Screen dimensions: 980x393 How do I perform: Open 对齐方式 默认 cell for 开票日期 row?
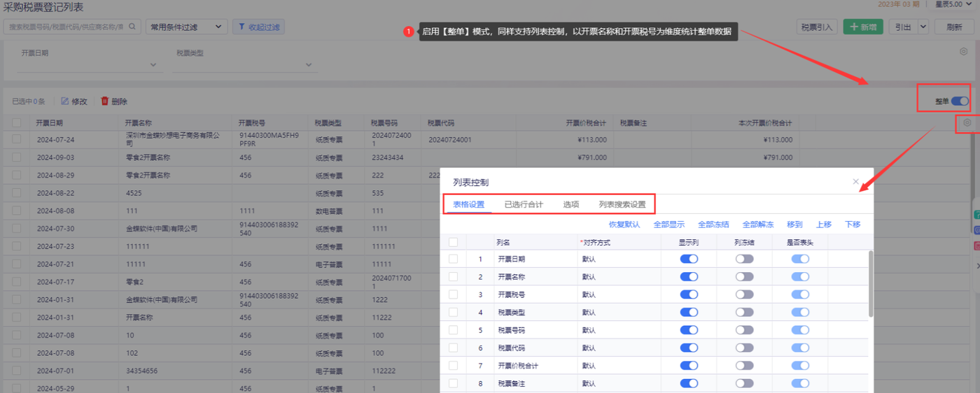[619, 259]
